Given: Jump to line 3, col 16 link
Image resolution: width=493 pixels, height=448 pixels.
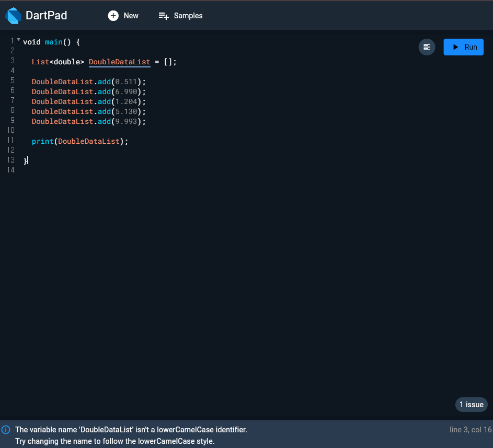Looking at the screenshot, I should point(471,430).
